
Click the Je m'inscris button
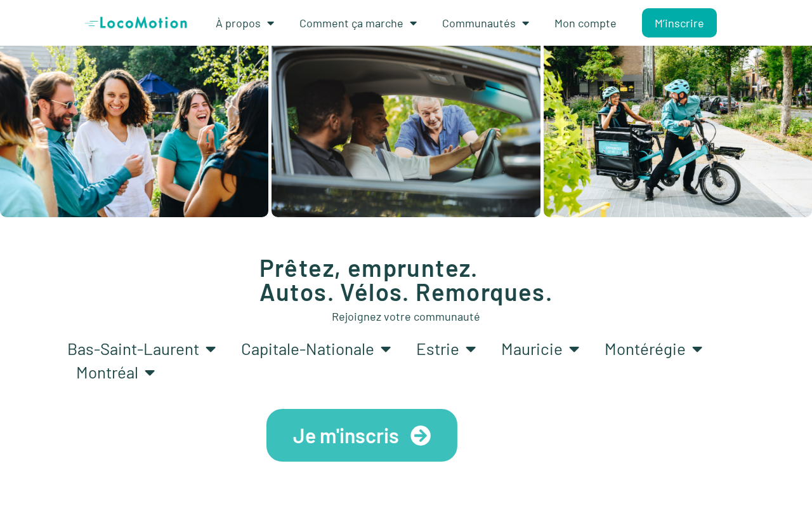coord(362,436)
